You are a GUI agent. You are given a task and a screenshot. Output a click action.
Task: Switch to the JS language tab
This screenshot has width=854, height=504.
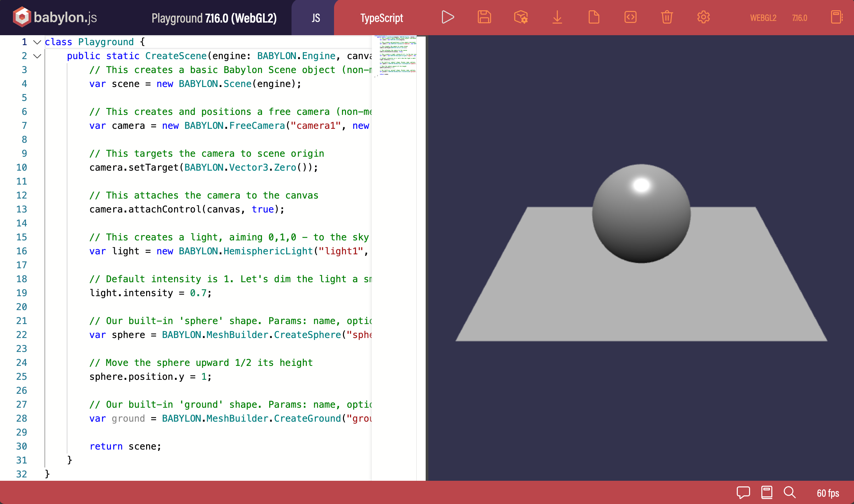(316, 18)
